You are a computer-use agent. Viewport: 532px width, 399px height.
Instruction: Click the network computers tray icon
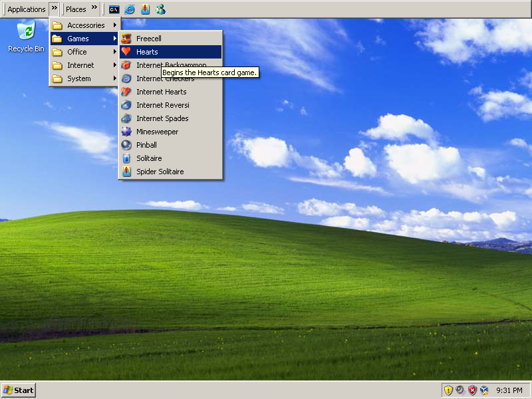point(484,390)
